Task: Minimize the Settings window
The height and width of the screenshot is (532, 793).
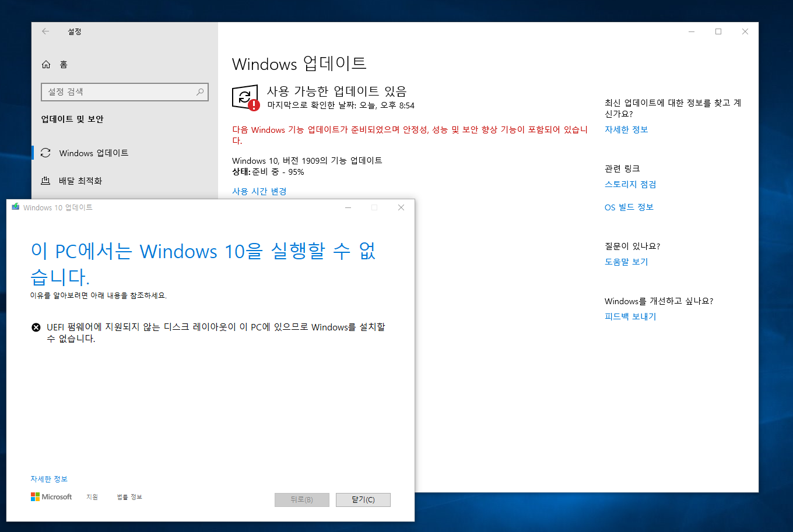Action: coord(691,31)
